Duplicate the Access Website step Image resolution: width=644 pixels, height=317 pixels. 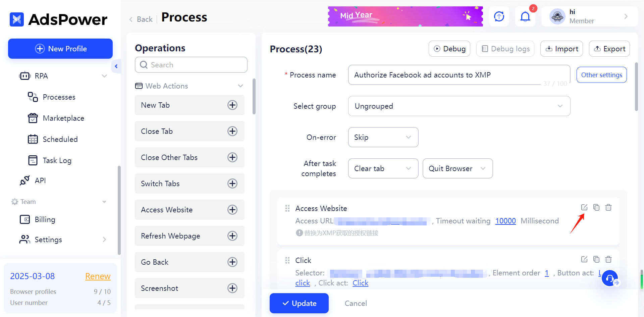point(596,207)
